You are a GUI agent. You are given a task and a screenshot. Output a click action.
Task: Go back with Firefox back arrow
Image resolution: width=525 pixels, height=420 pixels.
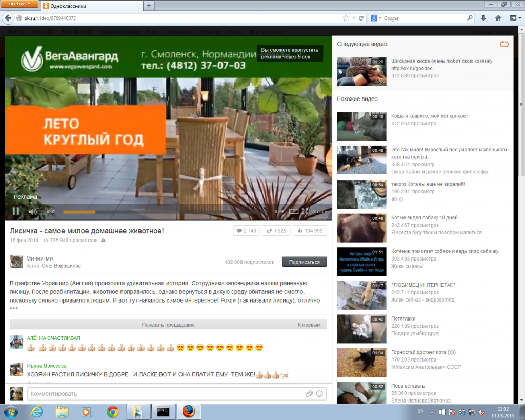click(8, 18)
